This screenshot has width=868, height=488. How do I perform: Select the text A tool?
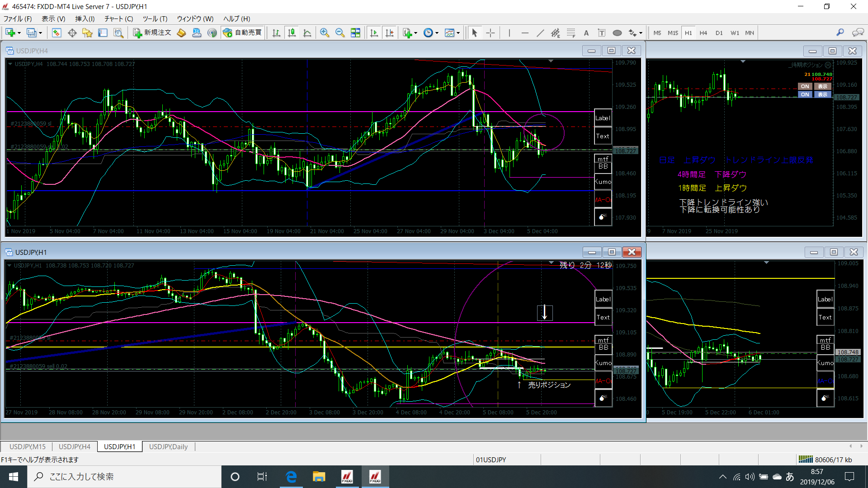pos(586,33)
